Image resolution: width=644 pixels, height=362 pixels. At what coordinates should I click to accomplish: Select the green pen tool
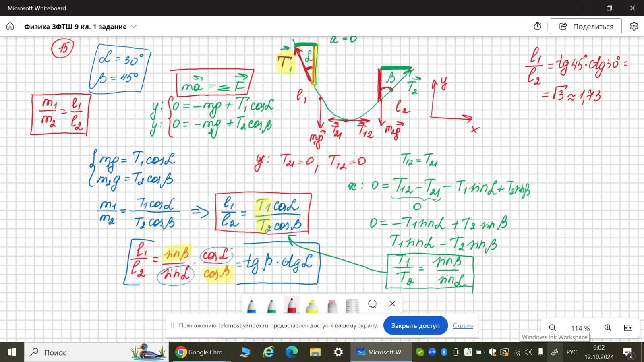click(x=271, y=306)
